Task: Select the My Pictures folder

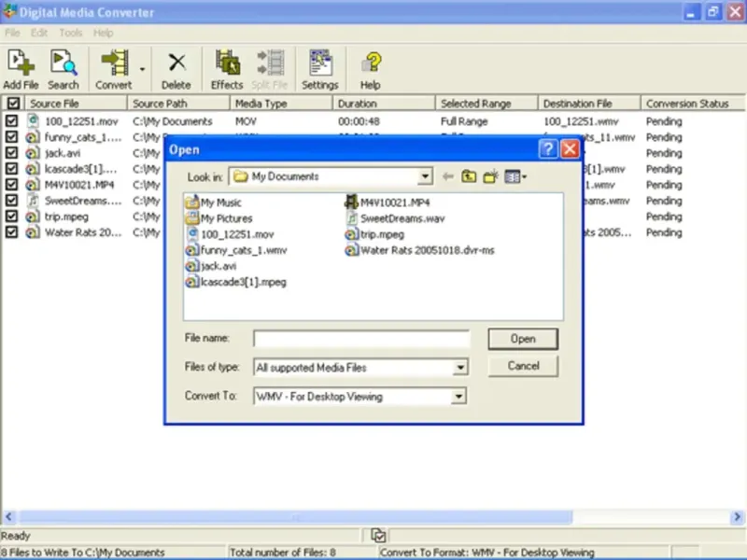Action: 218,218
